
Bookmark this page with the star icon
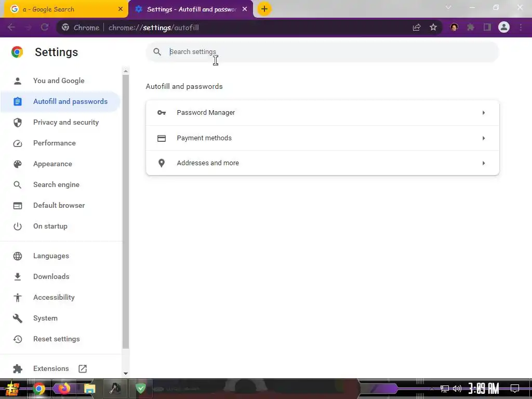tap(433, 28)
